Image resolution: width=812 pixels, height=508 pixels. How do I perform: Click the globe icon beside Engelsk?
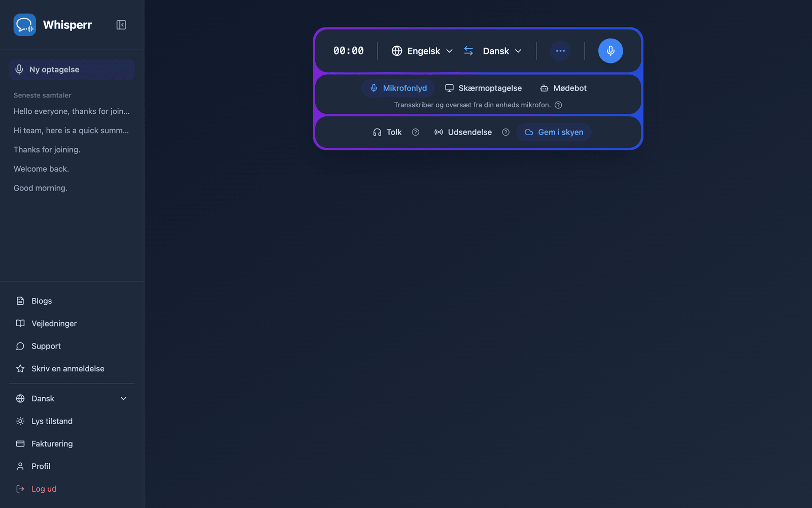click(x=397, y=51)
